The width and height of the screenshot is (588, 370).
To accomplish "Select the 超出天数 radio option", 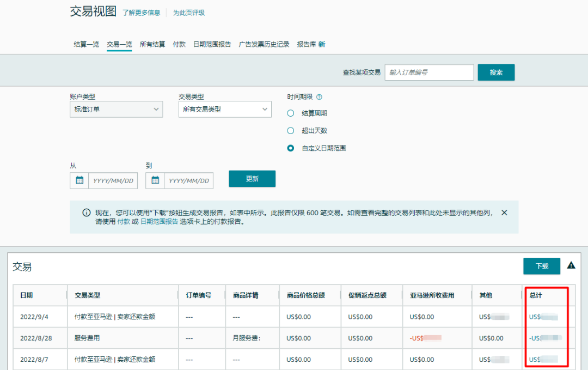I will [x=290, y=130].
